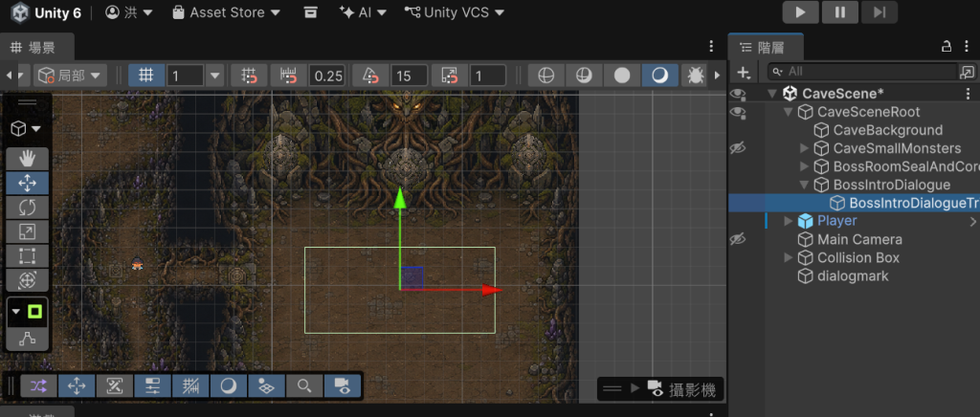
Task: Click the overlay menu shuffle icon
Action: (x=38, y=386)
